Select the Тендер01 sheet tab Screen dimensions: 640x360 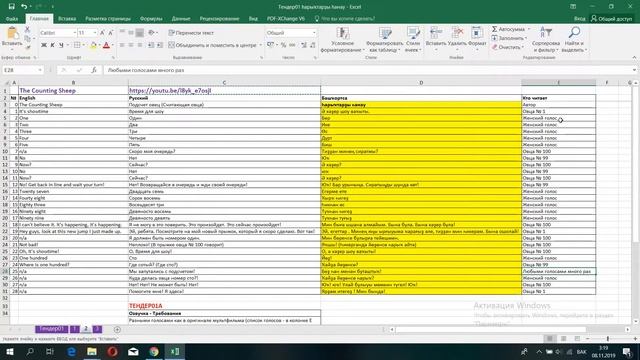click(x=52, y=329)
